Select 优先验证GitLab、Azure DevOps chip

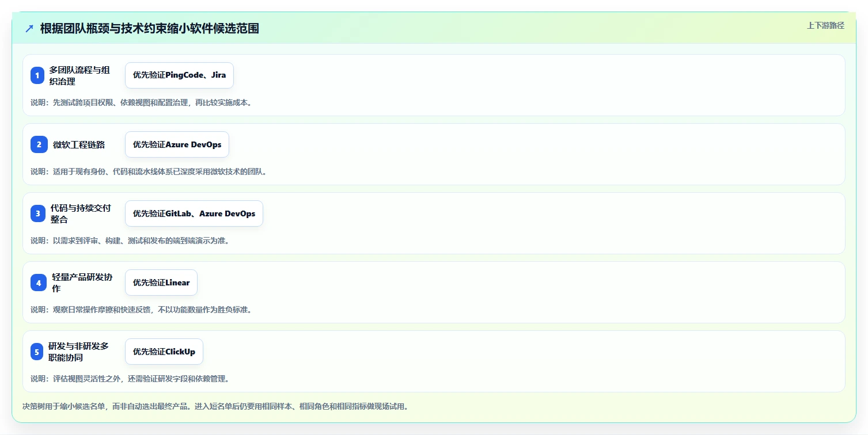[x=194, y=213]
